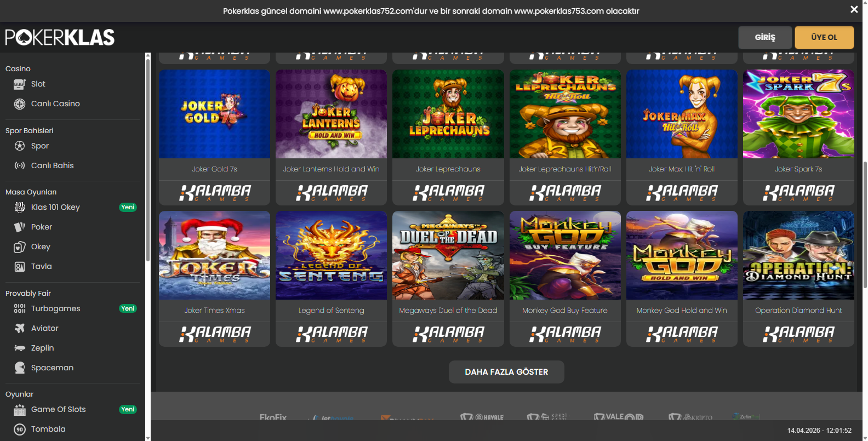Click the Tavla backgammon icon
The width and height of the screenshot is (868, 441).
(20, 266)
